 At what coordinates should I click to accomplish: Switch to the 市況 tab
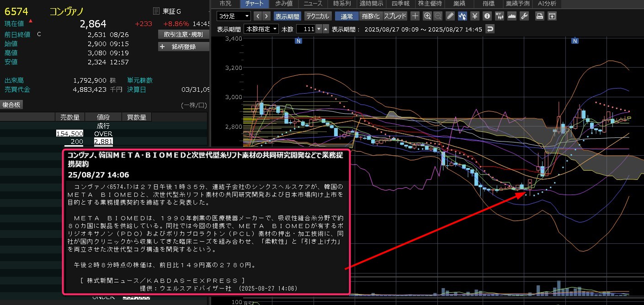225,4
